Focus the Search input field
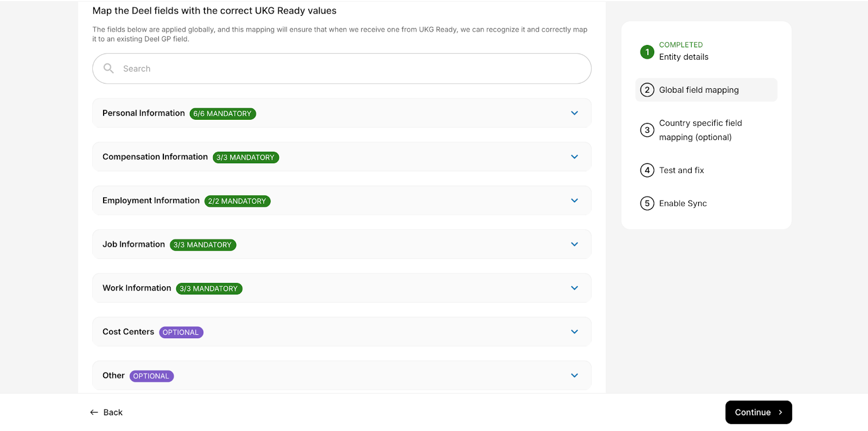The height and width of the screenshot is (431, 868). click(342, 68)
